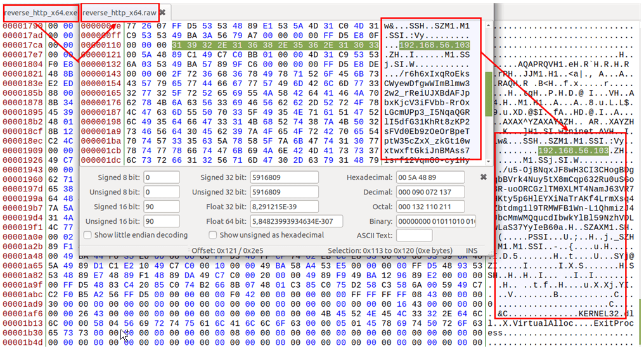Click offset 00000143 in the raw file view

(x=101, y=74)
